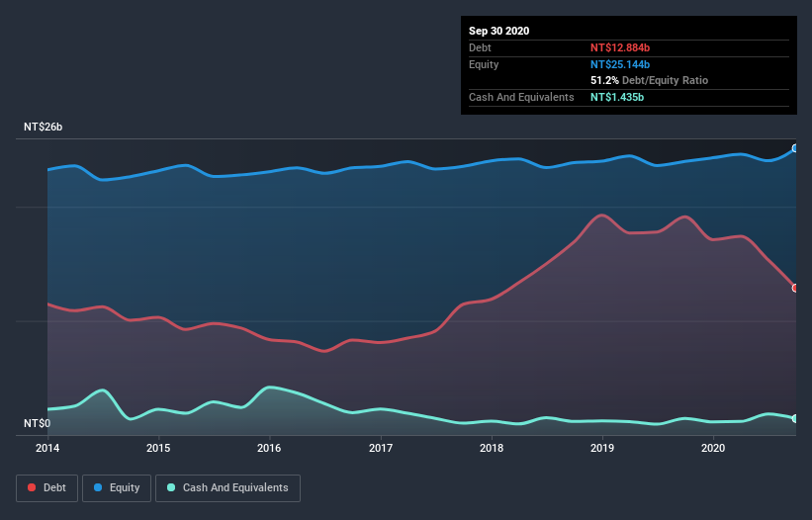Click the NT$26b y-axis label
This screenshot has width=812, height=520.
point(43,127)
